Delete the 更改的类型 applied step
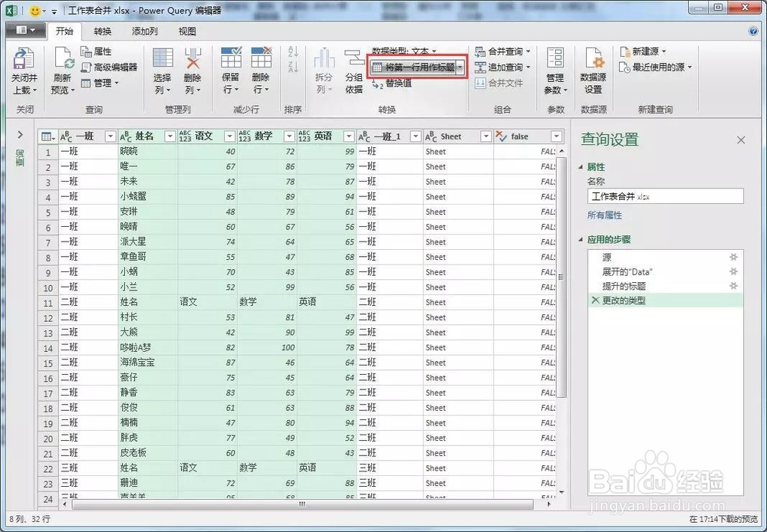The width and height of the screenshot is (767, 532). pyautogui.click(x=595, y=300)
